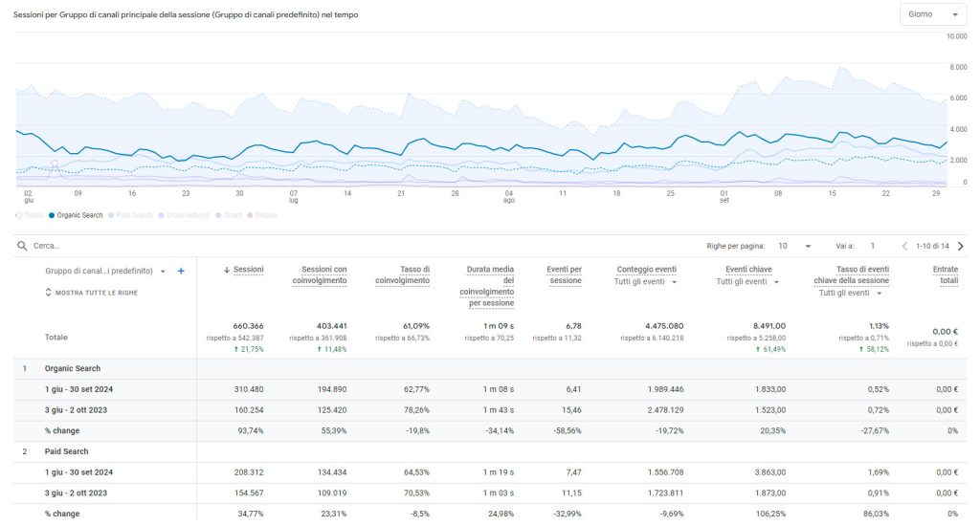Sort by Durata media del coinvolgimento header

487,287
